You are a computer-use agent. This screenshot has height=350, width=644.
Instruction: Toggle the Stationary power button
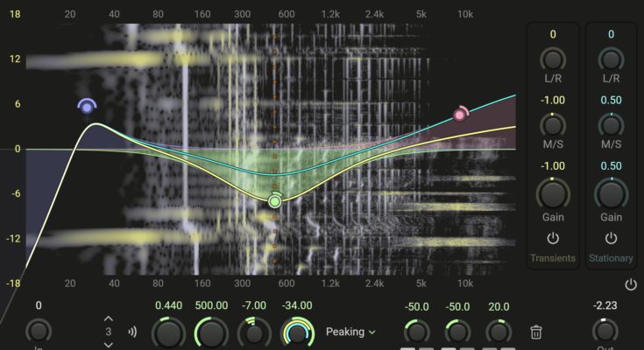(611, 238)
